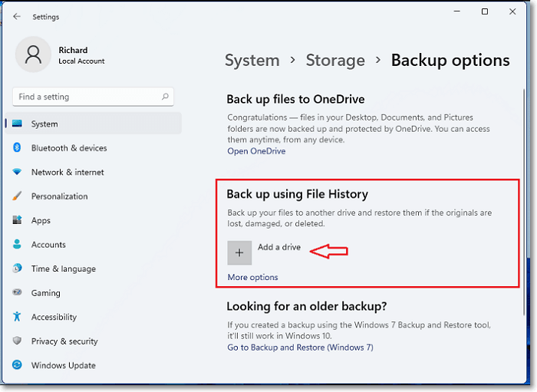This screenshot has height=392, width=537.
Task: Open the OneDrive link
Action: click(x=256, y=152)
